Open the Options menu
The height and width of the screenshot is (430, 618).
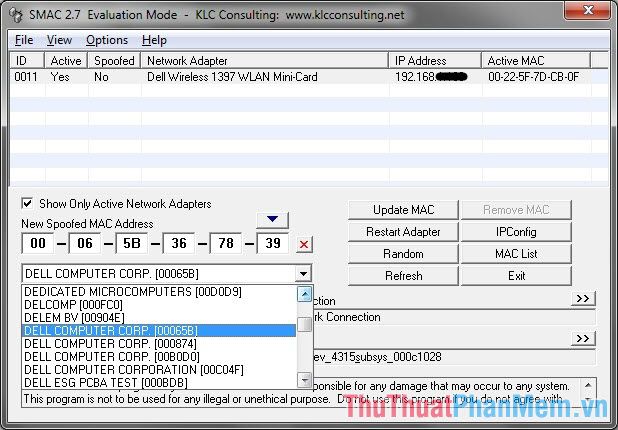(x=107, y=40)
